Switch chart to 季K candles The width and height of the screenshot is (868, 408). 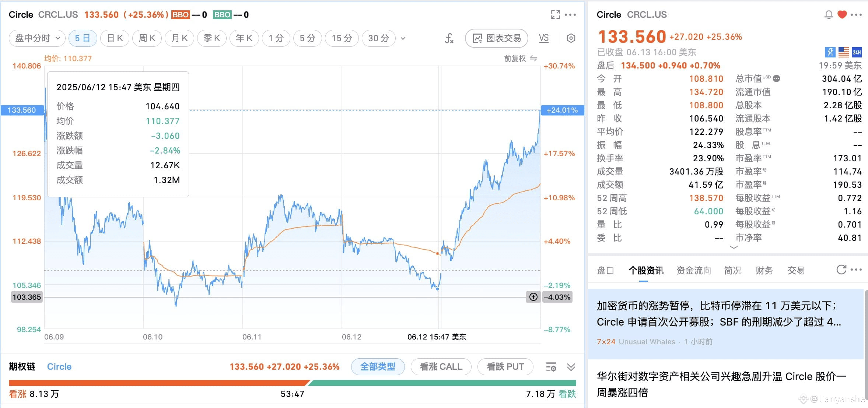click(212, 38)
